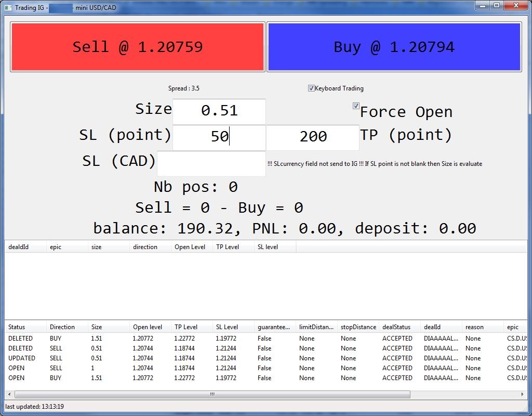
Task: Toggle the Keyboard Trading checkbox
Action: [311, 88]
